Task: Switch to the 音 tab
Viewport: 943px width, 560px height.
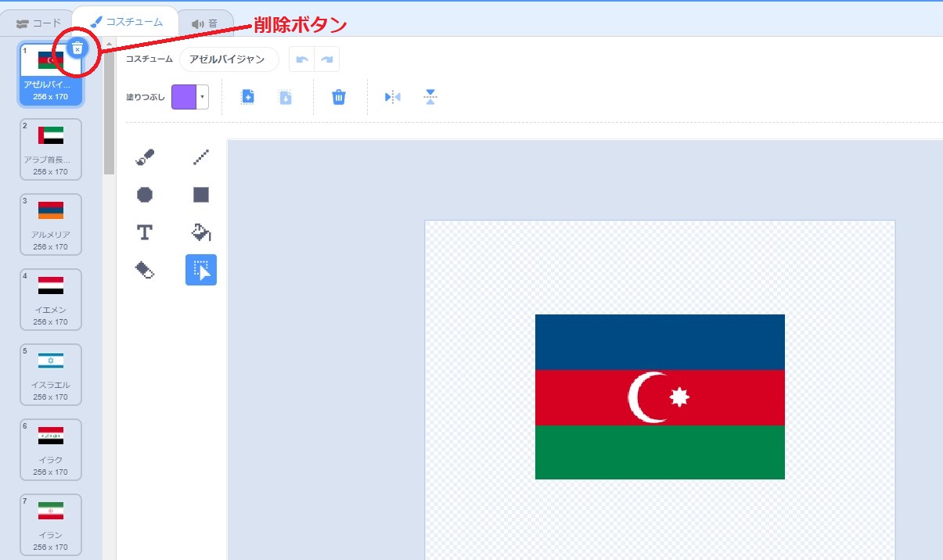Action: point(205,23)
